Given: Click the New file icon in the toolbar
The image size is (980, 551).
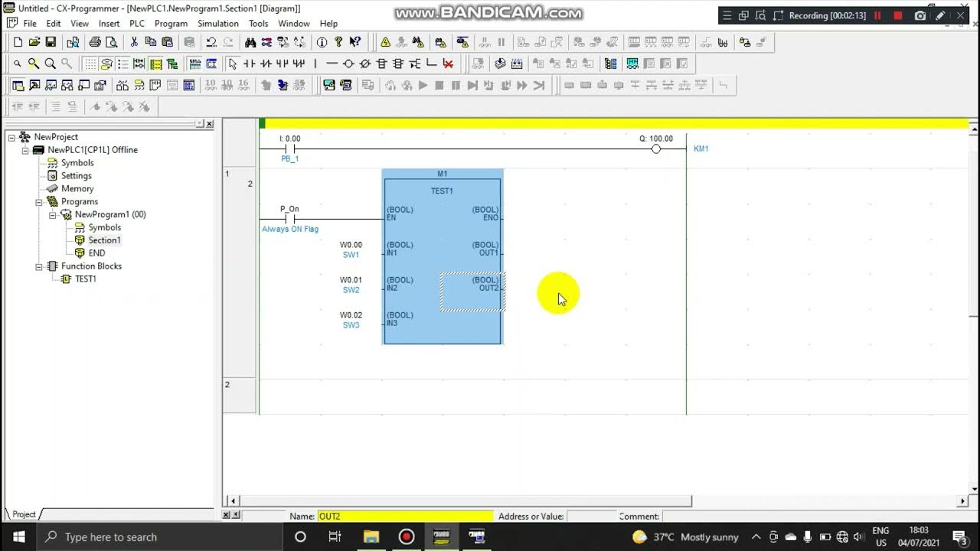Looking at the screenshot, I should coord(18,42).
